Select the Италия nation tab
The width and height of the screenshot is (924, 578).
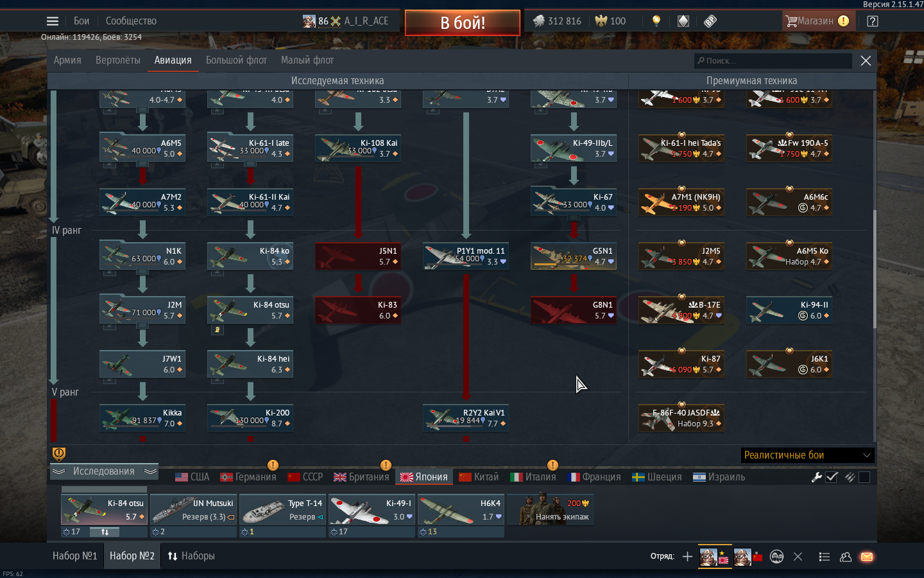[x=533, y=477]
